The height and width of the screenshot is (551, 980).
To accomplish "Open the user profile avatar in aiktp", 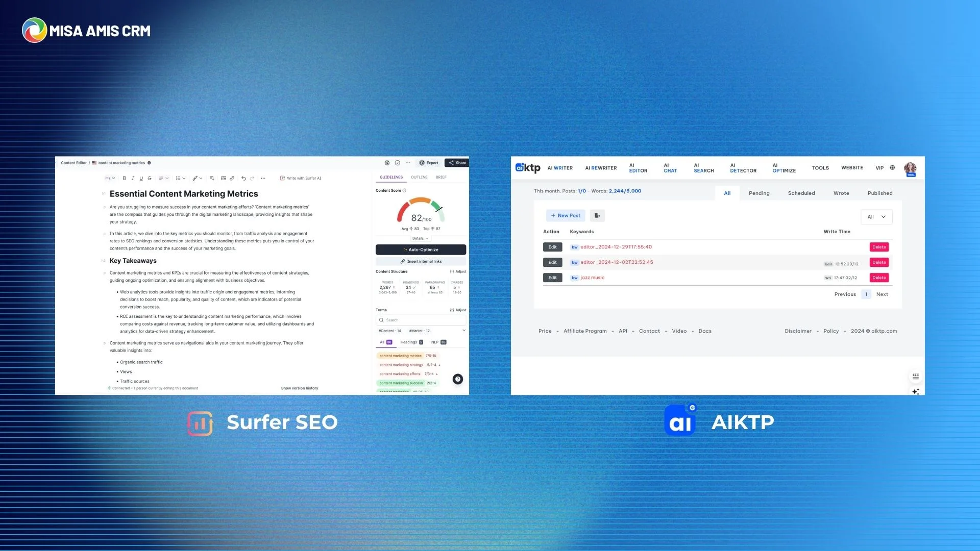I will coord(910,169).
